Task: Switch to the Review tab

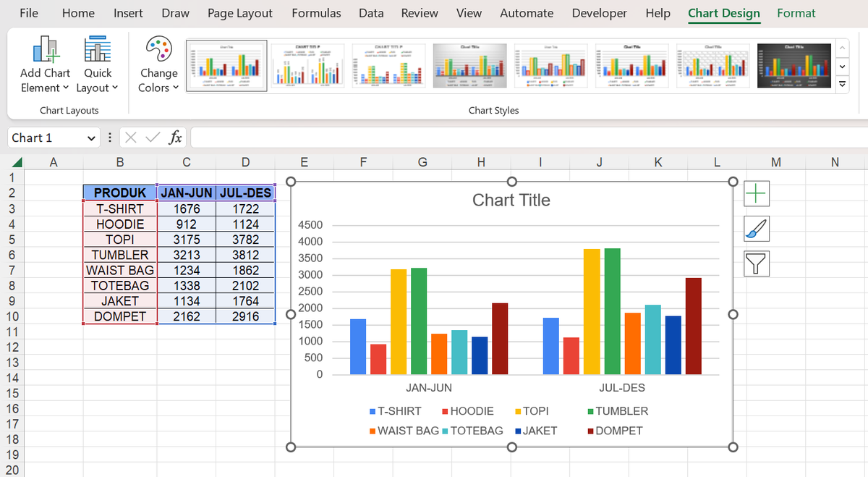Action: pos(420,13)
